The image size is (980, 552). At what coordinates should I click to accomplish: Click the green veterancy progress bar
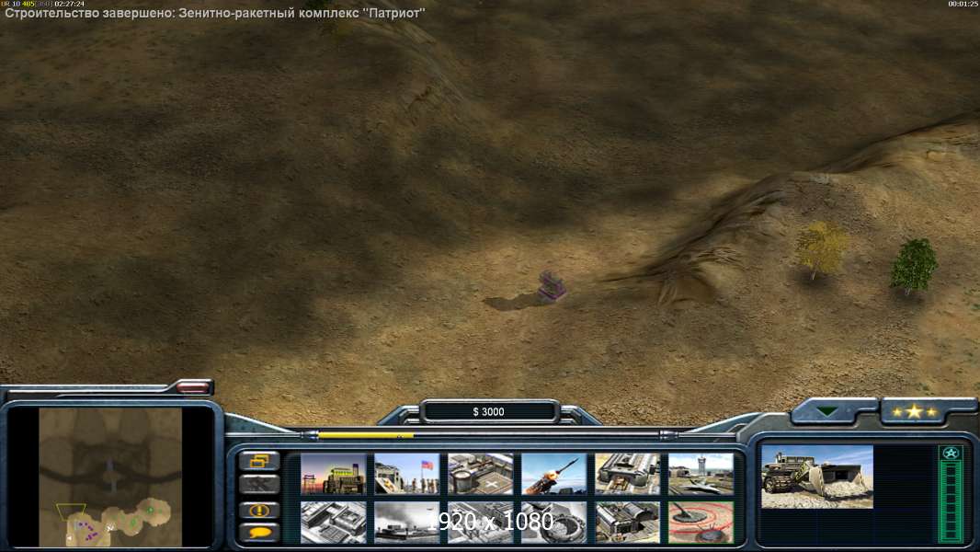951,501
